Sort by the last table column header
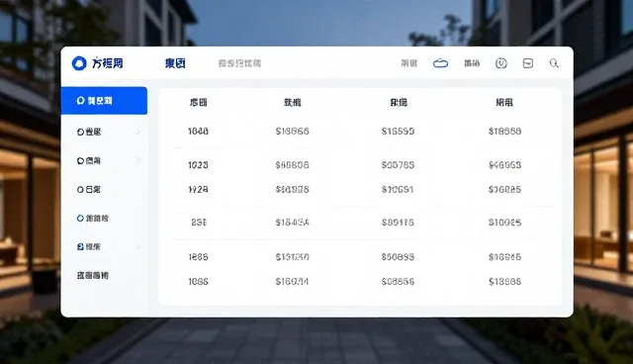The height and width of the screenshot is (364, 633). pyautogui.click(x=504, y=103)
